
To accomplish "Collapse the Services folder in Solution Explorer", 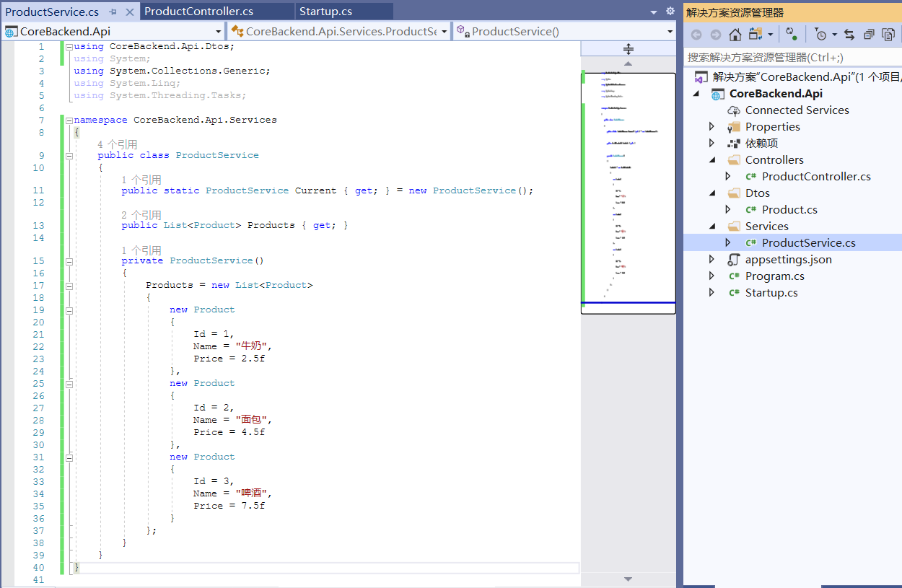I will pyautogui.click(x=711, y=226).
